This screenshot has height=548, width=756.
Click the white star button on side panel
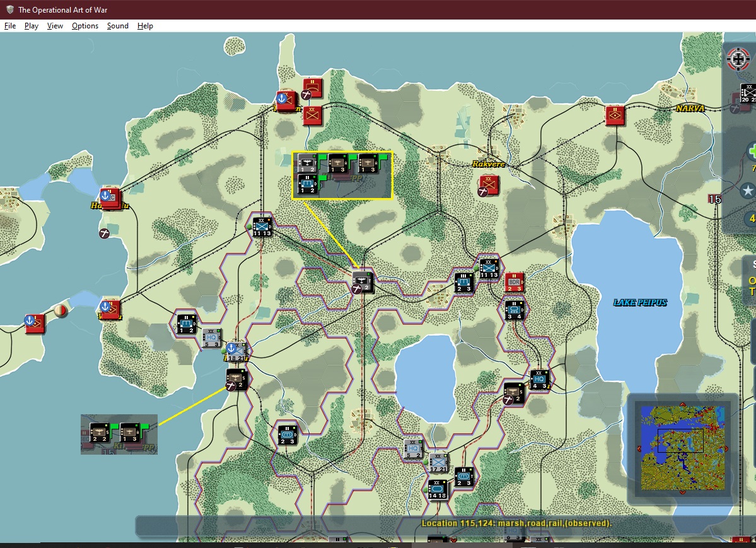748,190
